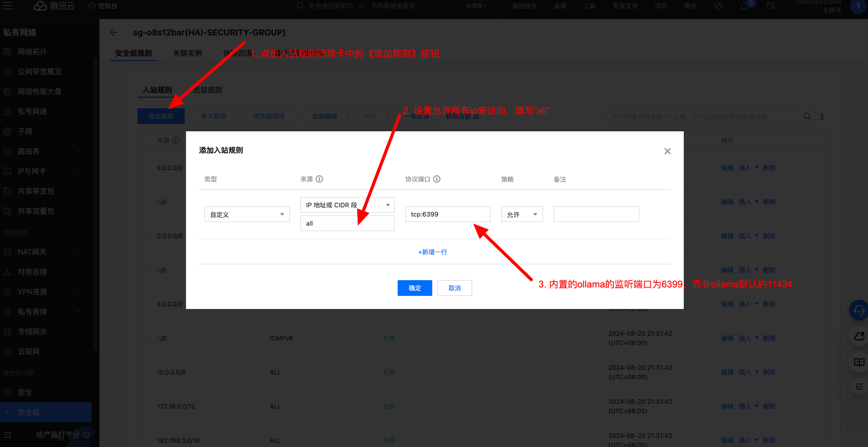The image size is (868, 447).
Task: Click the info icon next to 来源 in the dialog
Action: (x=319, y=179)
